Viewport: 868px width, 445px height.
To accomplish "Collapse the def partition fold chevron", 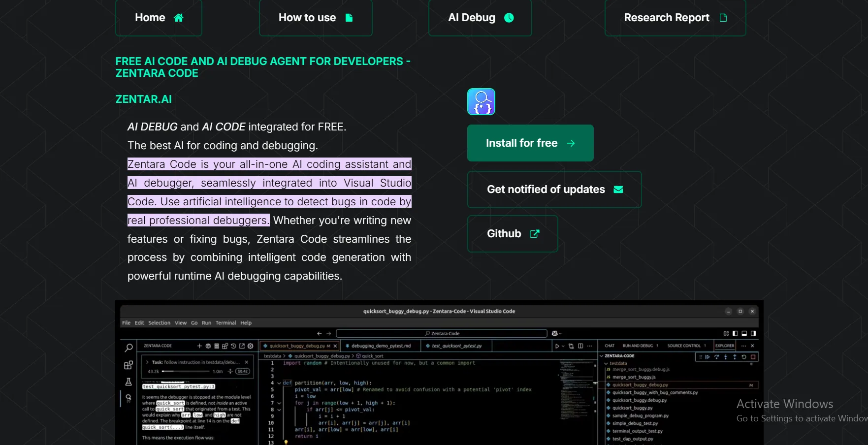I will tap(279, 383).
